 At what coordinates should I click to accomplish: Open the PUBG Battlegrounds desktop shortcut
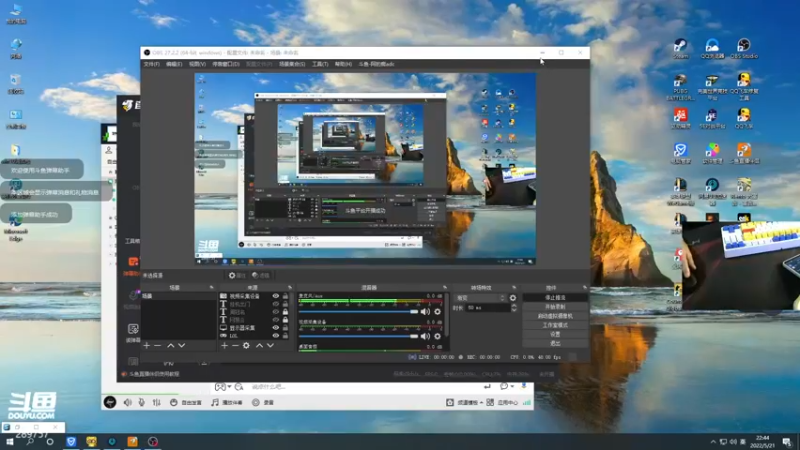coord(681,87)
